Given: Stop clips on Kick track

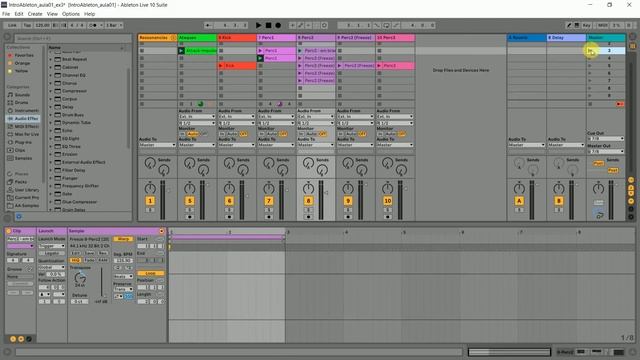Looking at the screenshot, I should click(221, 104).
